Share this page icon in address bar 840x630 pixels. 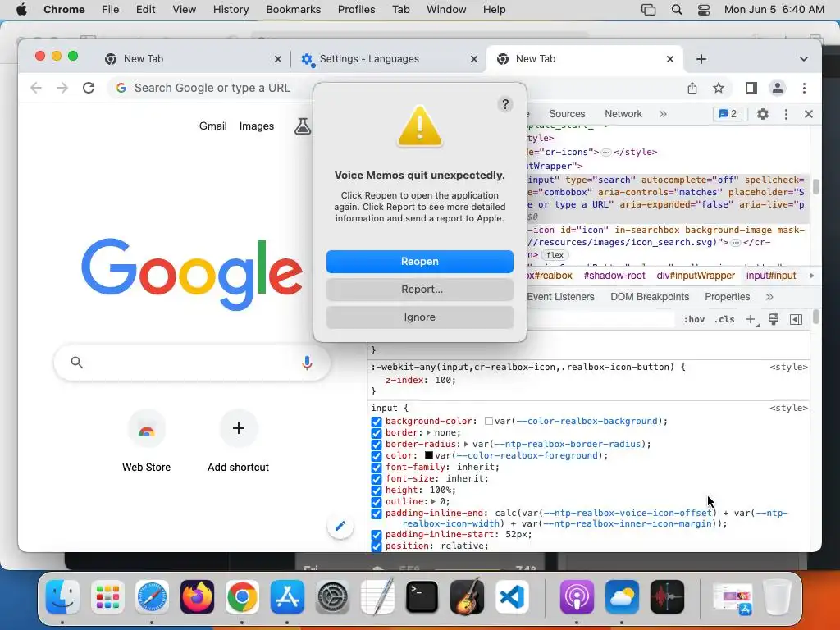(692, 88)
